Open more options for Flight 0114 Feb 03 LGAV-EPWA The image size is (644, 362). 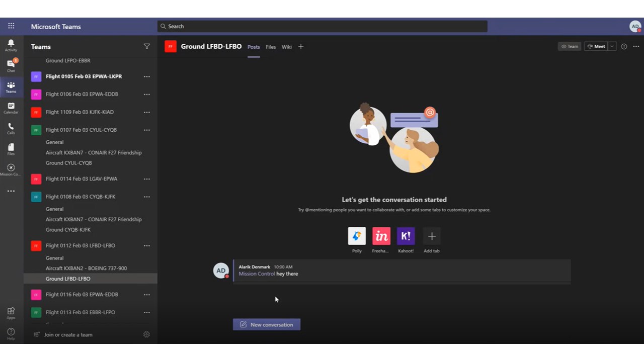coord(147,178)
